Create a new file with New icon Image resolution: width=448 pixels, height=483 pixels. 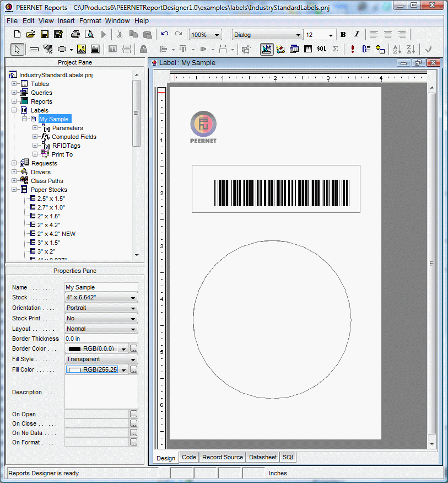17,35
